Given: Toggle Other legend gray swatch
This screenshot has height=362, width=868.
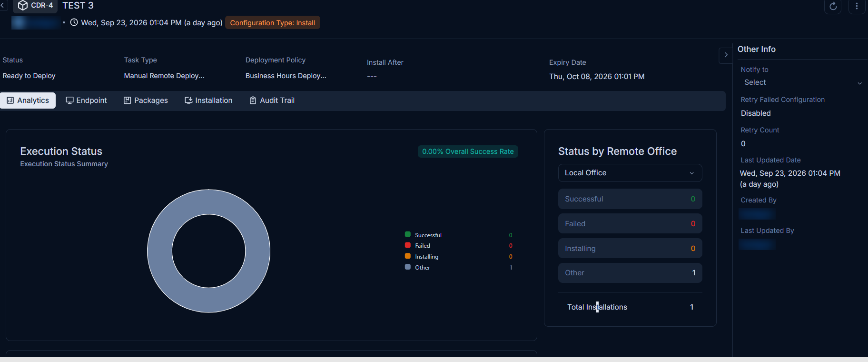Looking at the screenshot, I should pos(408,267).
